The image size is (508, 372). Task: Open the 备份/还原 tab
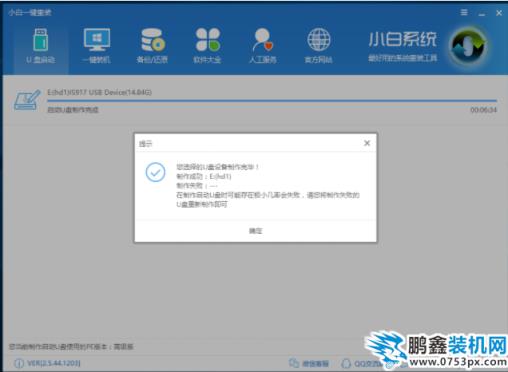pos(152,47)
